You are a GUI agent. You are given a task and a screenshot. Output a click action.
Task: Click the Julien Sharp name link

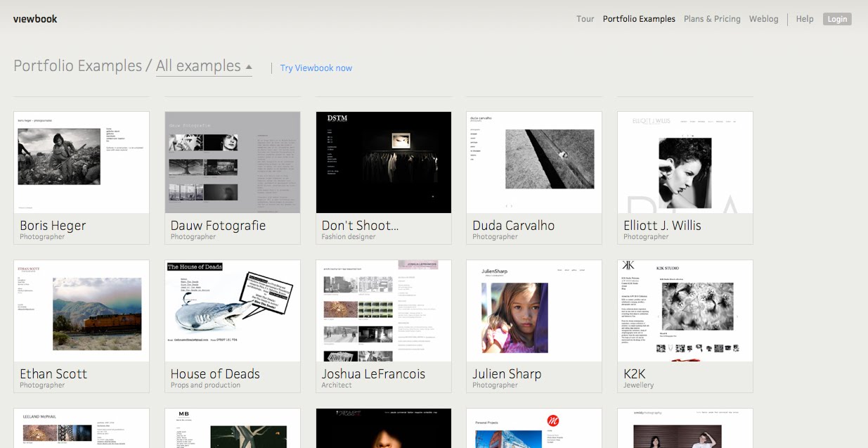coord(507,373)
